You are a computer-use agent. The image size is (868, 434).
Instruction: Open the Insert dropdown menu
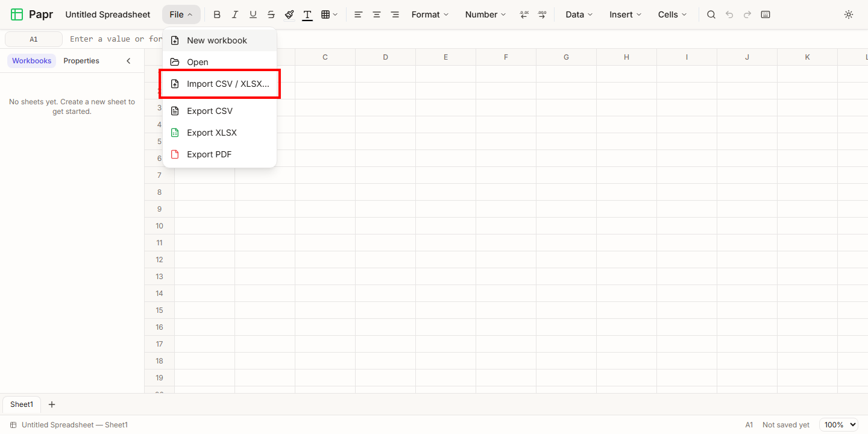pyautogui.click(x=625, y=14)
